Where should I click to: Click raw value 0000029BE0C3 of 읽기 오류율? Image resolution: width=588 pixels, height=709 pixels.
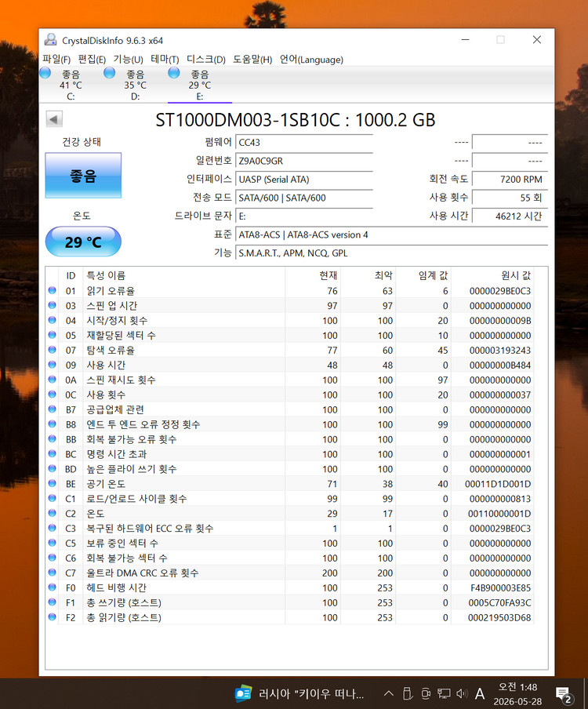click(x=500, y=291)
